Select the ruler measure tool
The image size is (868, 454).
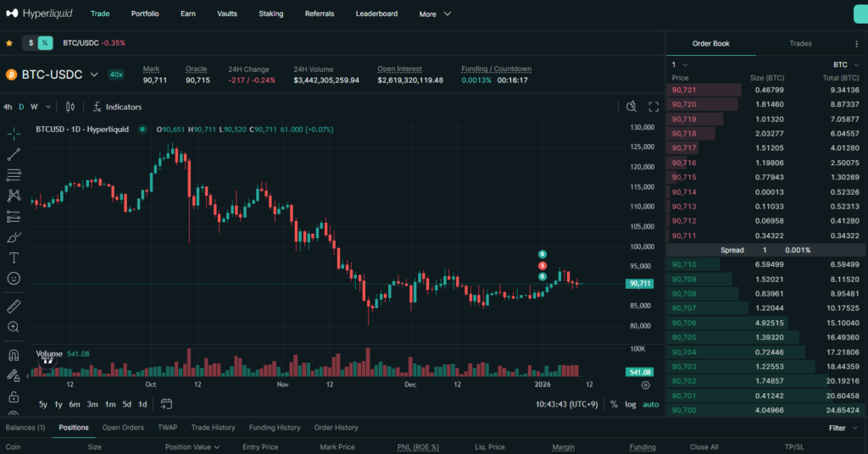[14, 306]
